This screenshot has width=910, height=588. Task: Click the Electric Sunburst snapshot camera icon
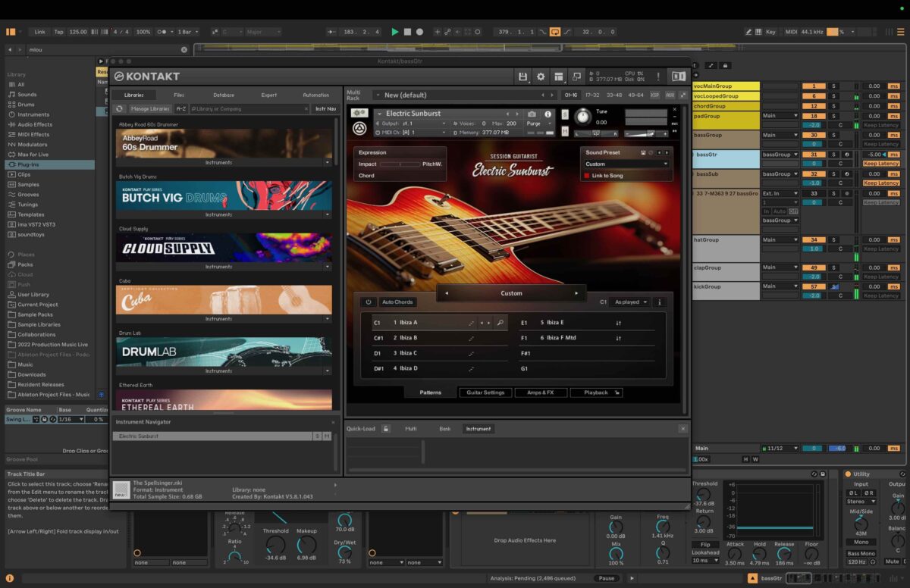[x=532, y=114]
